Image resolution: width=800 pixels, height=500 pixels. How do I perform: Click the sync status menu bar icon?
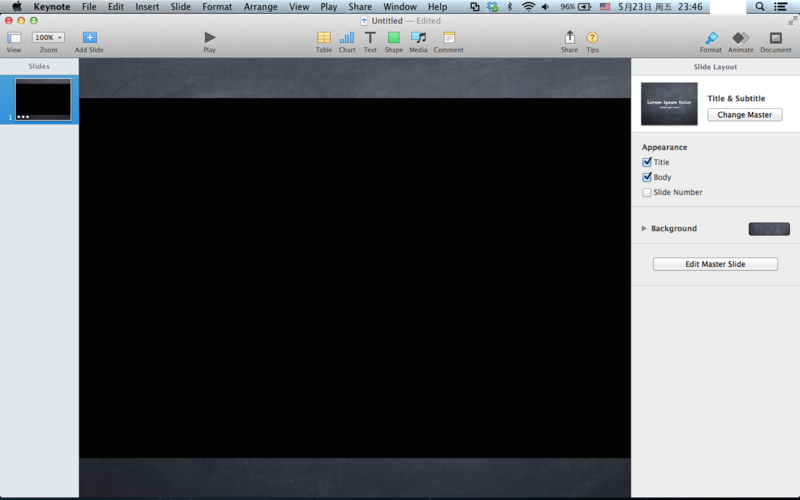tap(492, 7)
